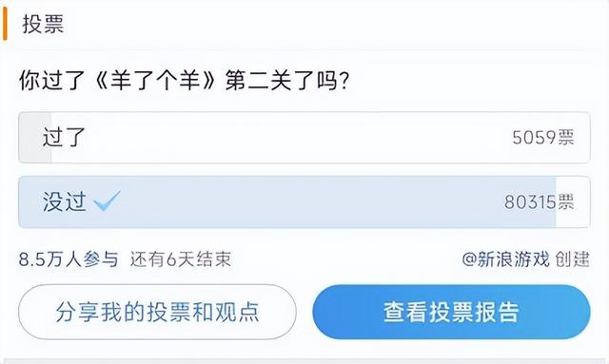Click the 5059票 vote count
Image resolution: width=609 pixels, height=364 pixels.
click(x=543, y=138)
